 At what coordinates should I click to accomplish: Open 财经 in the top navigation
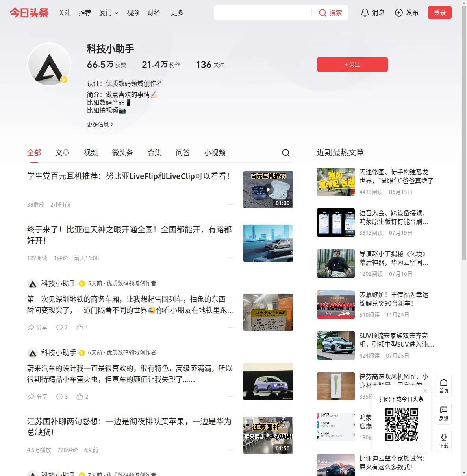pyautogui.click(x=154, y=13)
